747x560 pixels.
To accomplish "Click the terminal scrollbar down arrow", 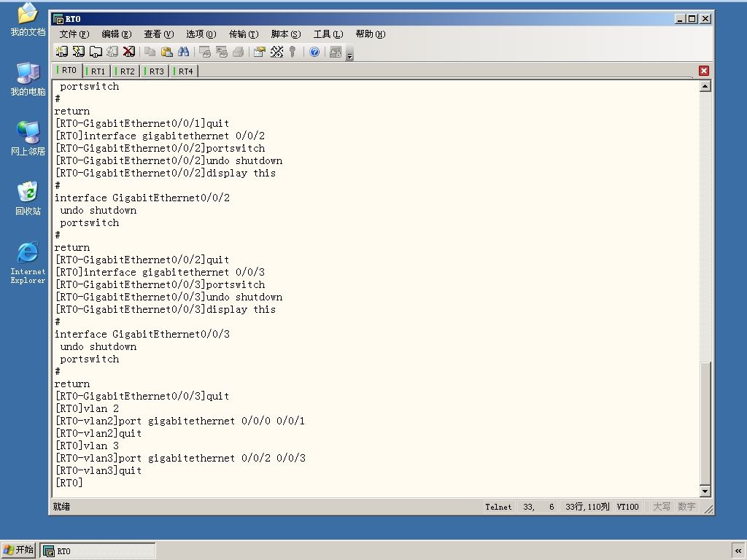I will (705, 491).
